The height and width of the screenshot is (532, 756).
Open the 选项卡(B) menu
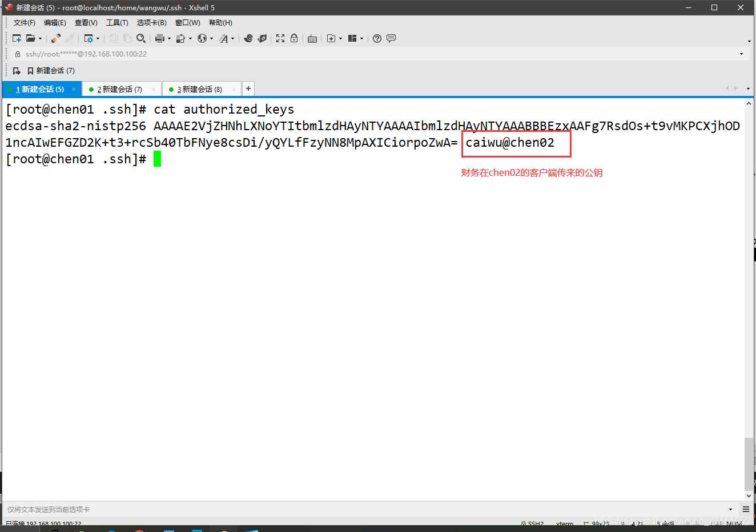coord(152,23)
